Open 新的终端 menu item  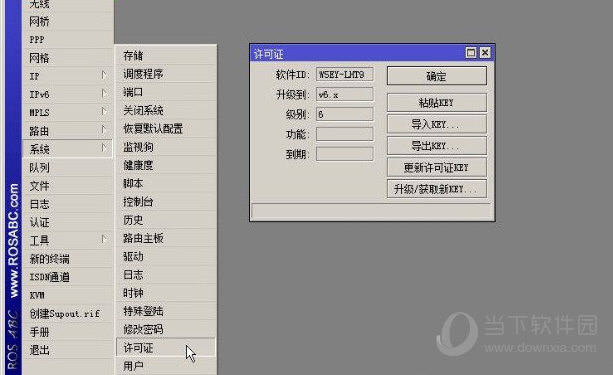67,258
